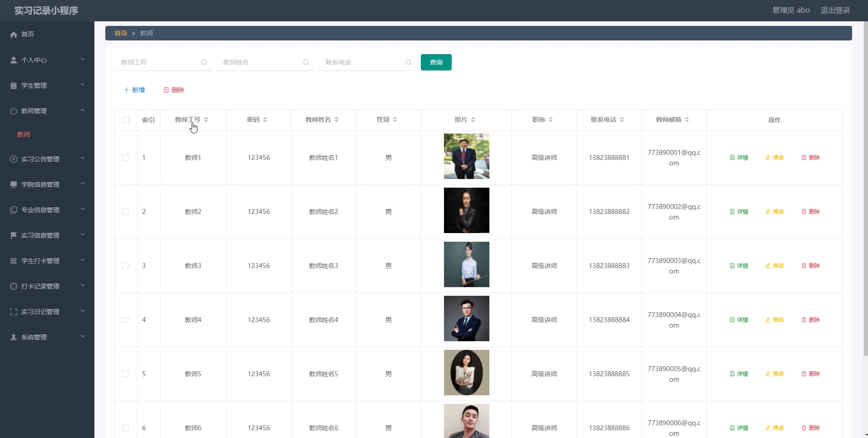Click the 新增 add button

(134, 90)
